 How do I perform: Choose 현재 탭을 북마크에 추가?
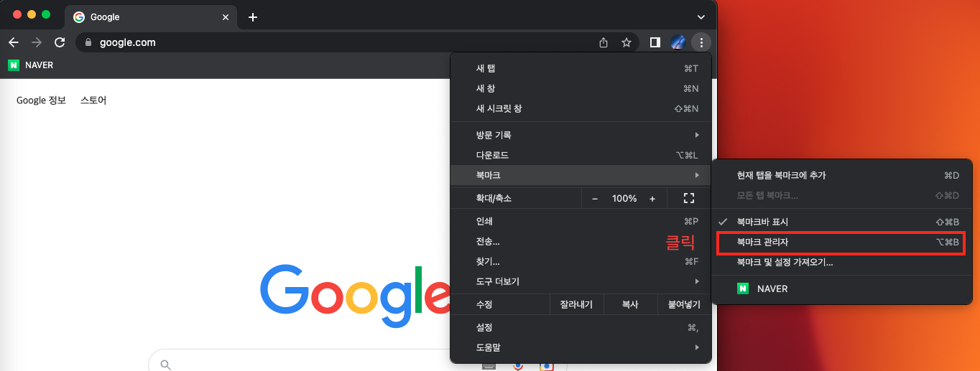tap(841, 175)
